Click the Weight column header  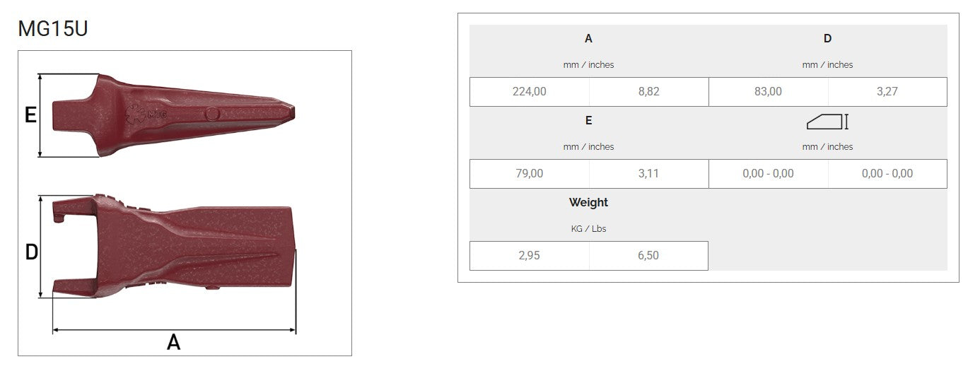[x=588, y=202]
